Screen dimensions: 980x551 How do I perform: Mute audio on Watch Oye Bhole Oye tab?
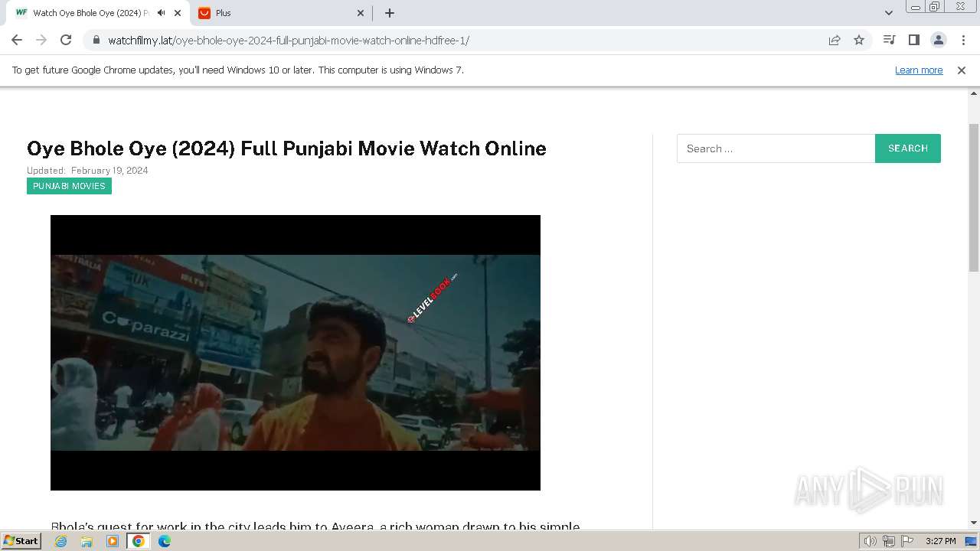pyautogui.click(x=161, y=13)
